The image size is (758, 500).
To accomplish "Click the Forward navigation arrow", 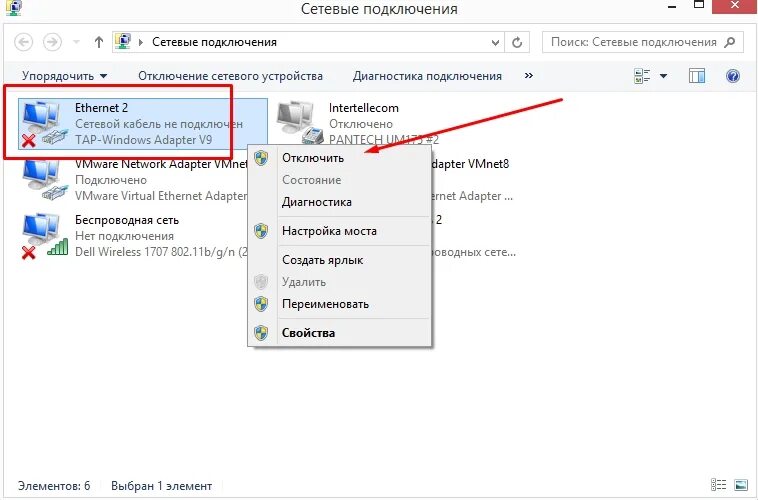I will (52, 43).
